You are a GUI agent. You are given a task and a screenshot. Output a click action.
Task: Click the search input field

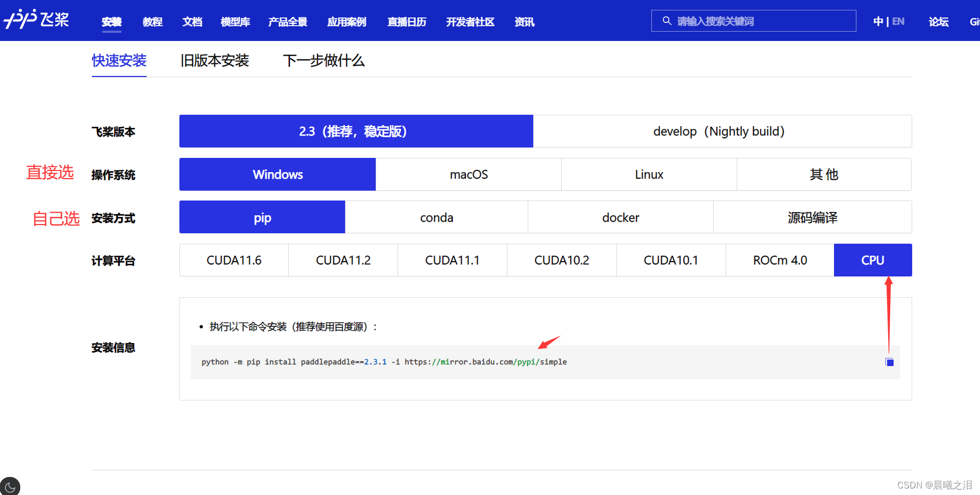pos(755,20)
